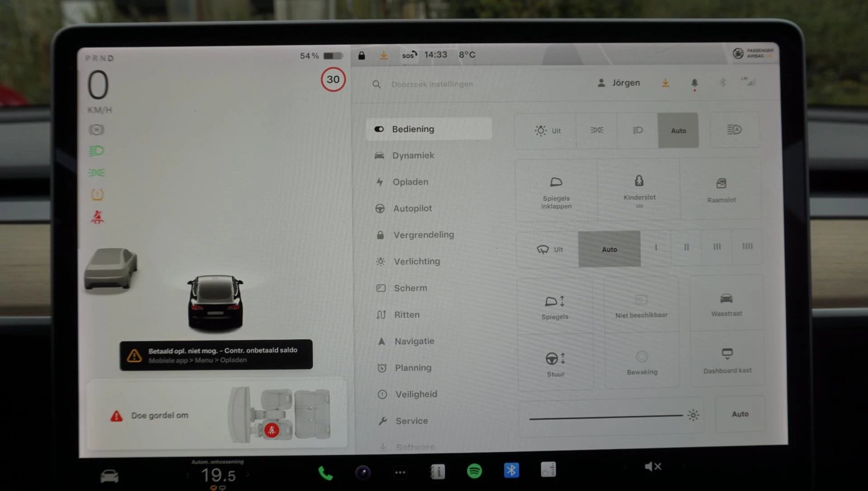The image size is (868, 491).
Task: Toggle windshield wipers to Auto mode
Action: click(609, 248)
